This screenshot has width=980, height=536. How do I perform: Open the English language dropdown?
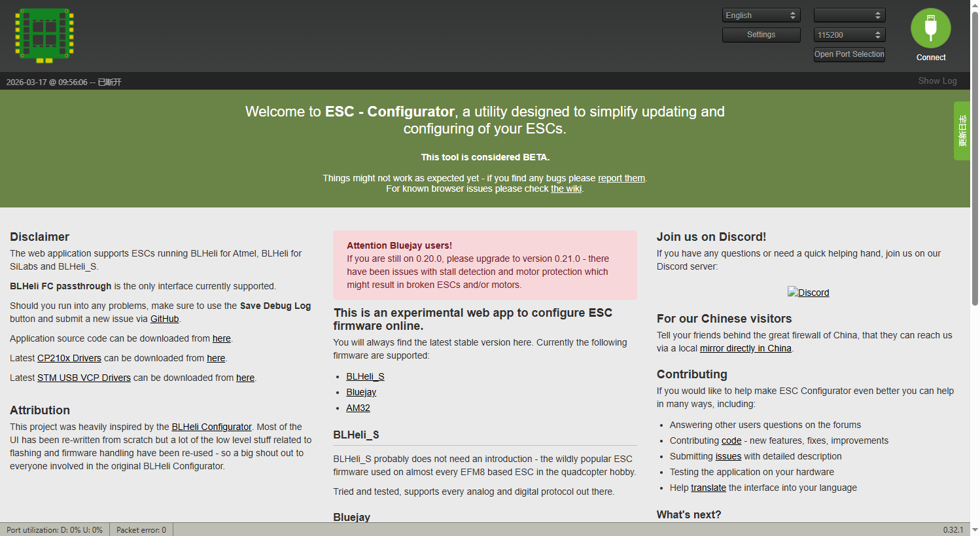click(x=761, y=14)
